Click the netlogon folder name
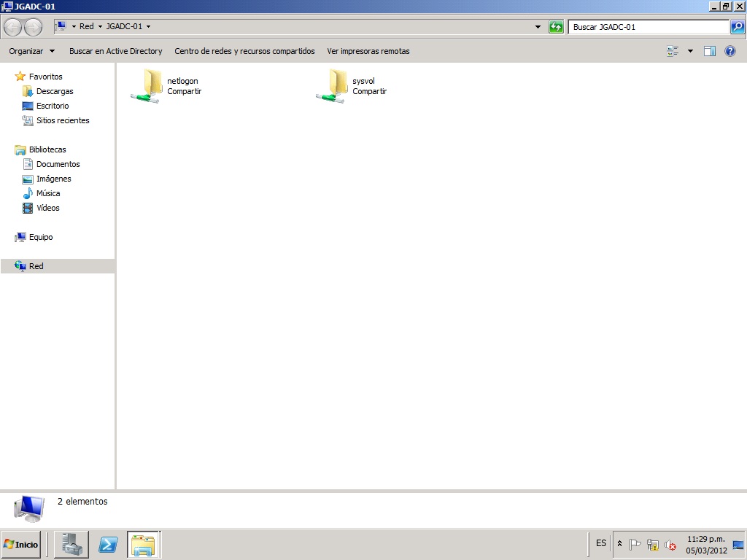The height and width of the screenshot is (560, 747). pyautogui.click(x=182, y=81)
